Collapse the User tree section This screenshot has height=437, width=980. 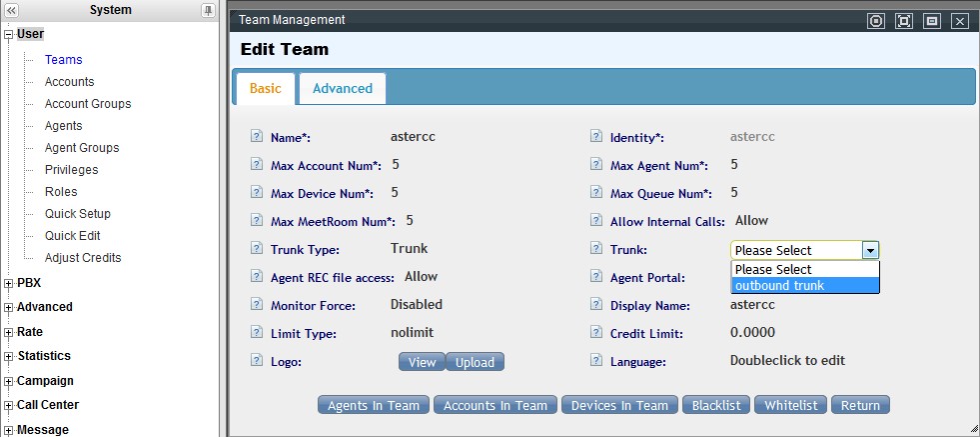pyautogui.click(x=9, y=35)
